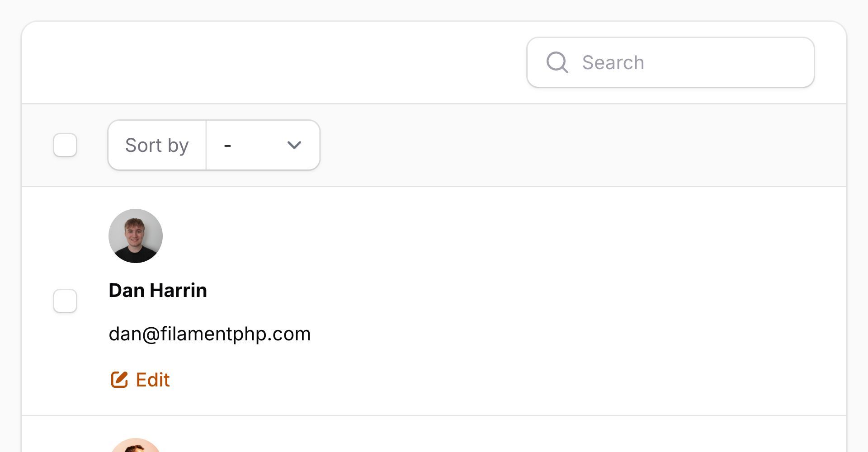Viewport: 868px width, 452px height.
Task: Focus the Search input field
Action: tap(670, 62)
